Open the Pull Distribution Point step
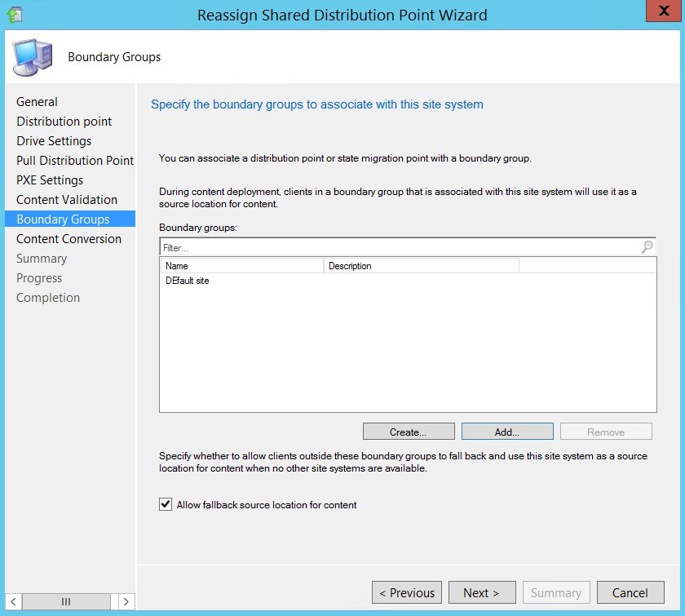The height and width of the screenshot is (616, 685). pos(74,160)
